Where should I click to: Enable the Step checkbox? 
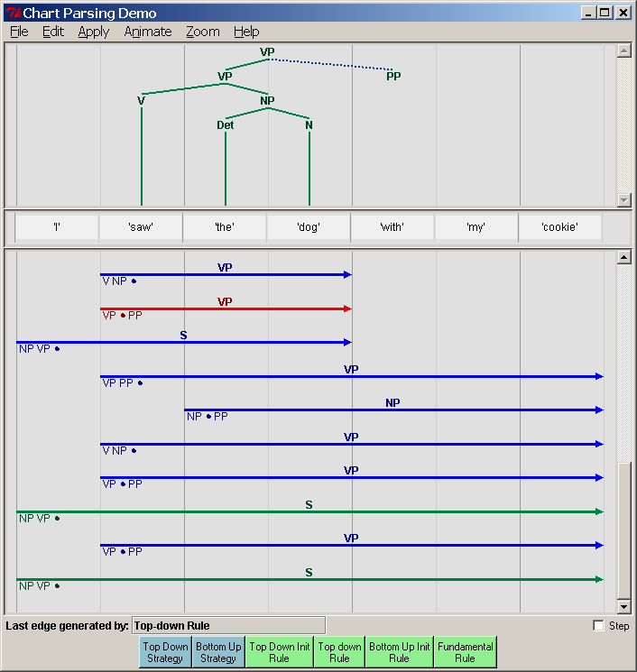[599, 626]
